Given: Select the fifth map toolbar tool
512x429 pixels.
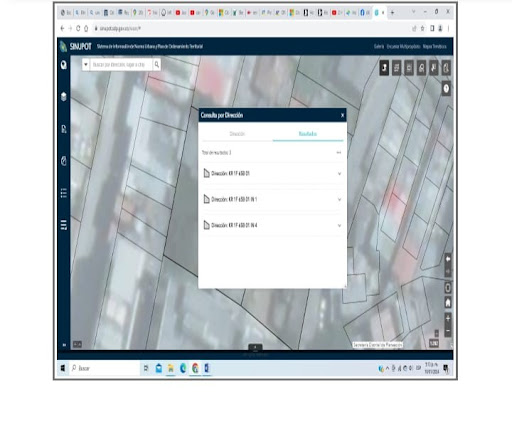Looking at the screenshot, I should 434,68.
